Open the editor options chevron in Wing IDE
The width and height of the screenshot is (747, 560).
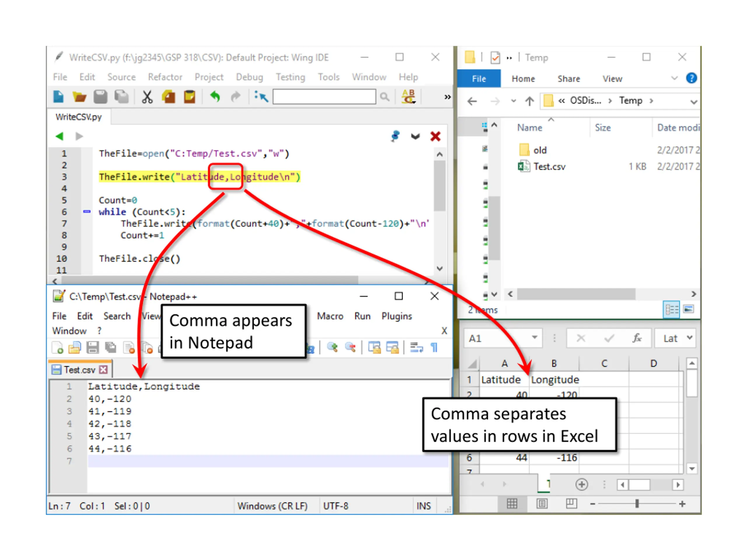416,136
